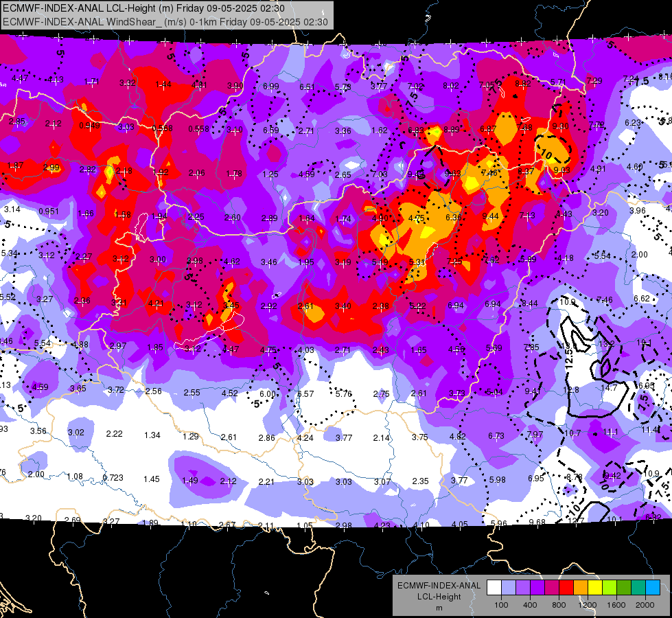
Task: Click the legend tick value 2000
Action: (x=645, y=605)
